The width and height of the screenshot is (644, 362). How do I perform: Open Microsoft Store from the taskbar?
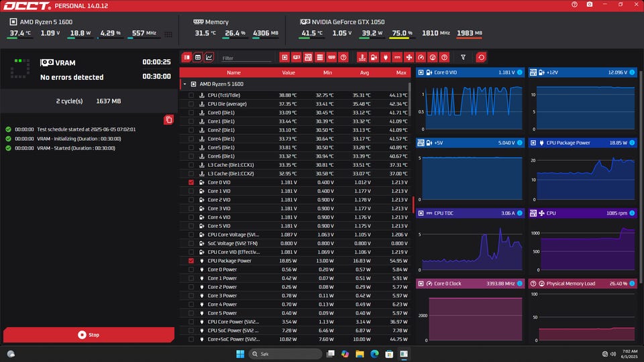389,354
